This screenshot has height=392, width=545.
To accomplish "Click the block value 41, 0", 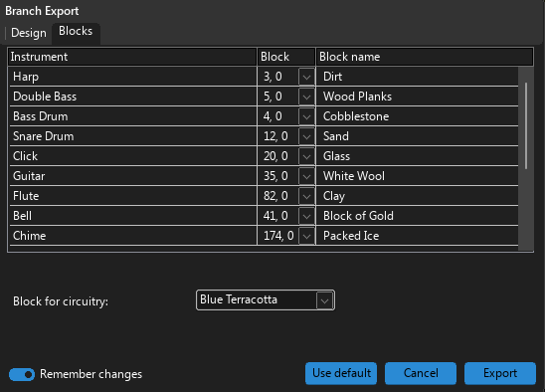I will 275,216.
